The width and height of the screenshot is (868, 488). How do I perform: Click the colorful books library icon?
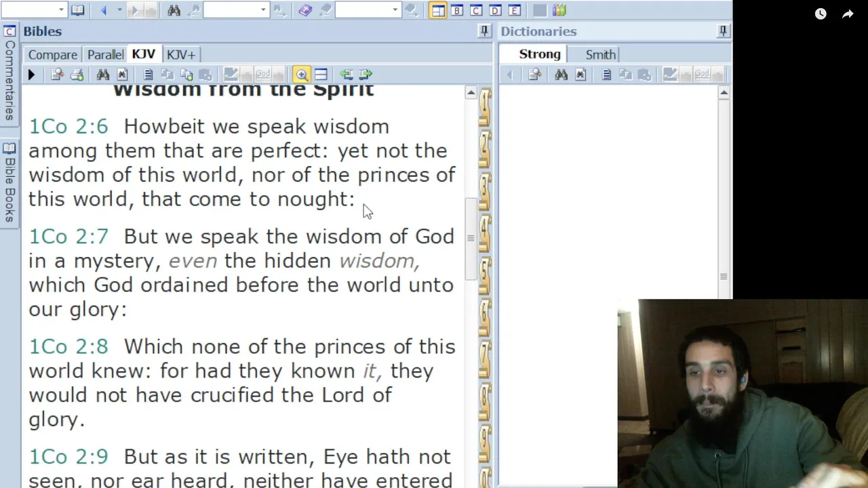pyautogui.click(x=559, y=10)
